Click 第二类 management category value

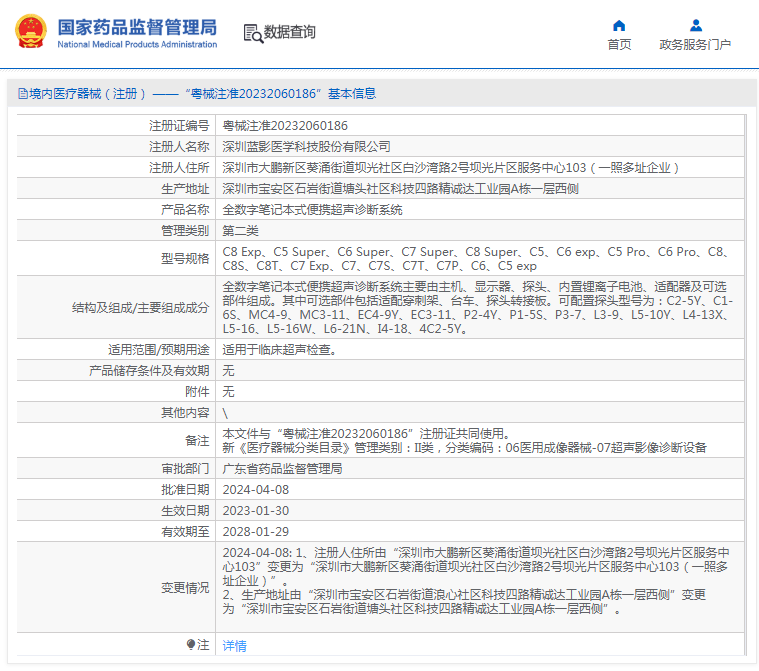tap(241, 231)
